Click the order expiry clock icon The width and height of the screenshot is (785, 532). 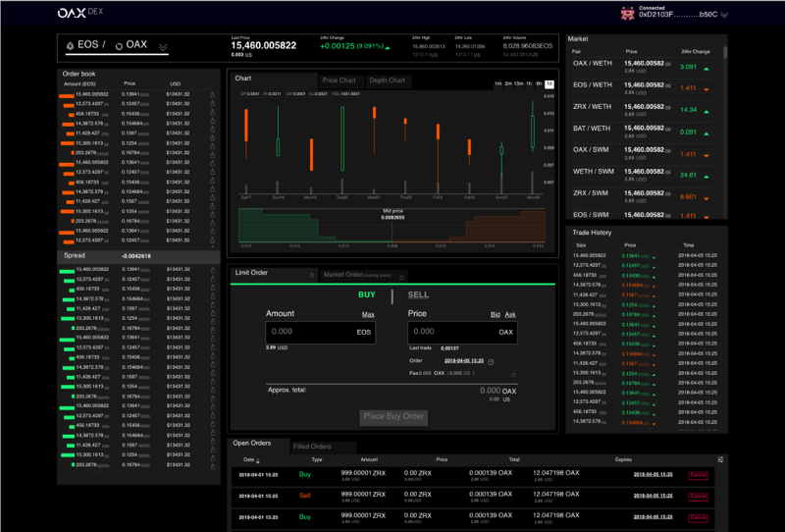(492, 362)
